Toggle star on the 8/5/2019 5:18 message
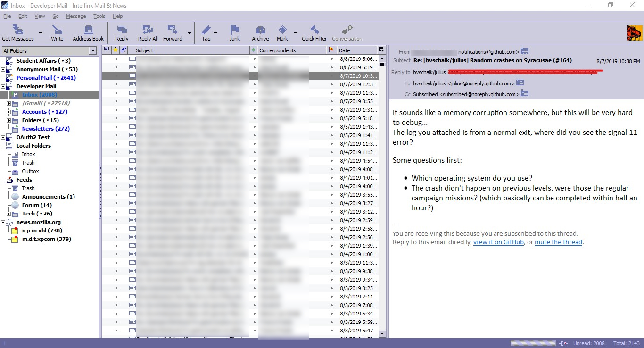 point(116,118)
